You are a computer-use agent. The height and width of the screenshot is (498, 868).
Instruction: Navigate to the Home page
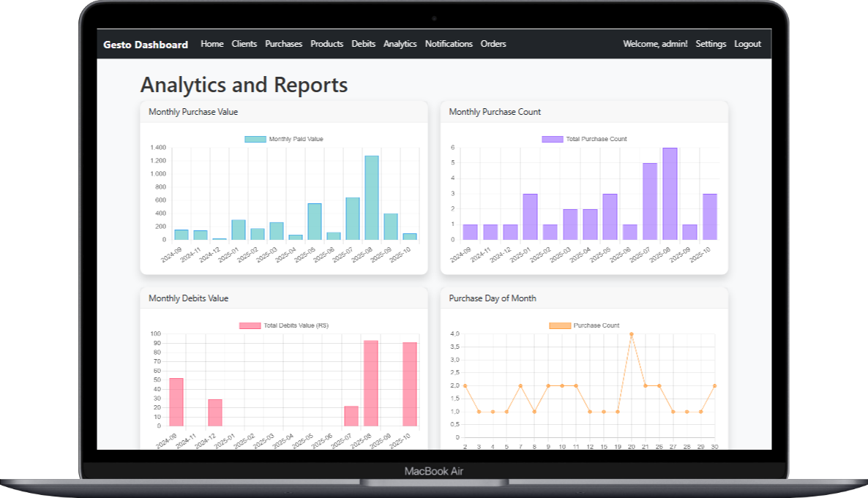212,44
